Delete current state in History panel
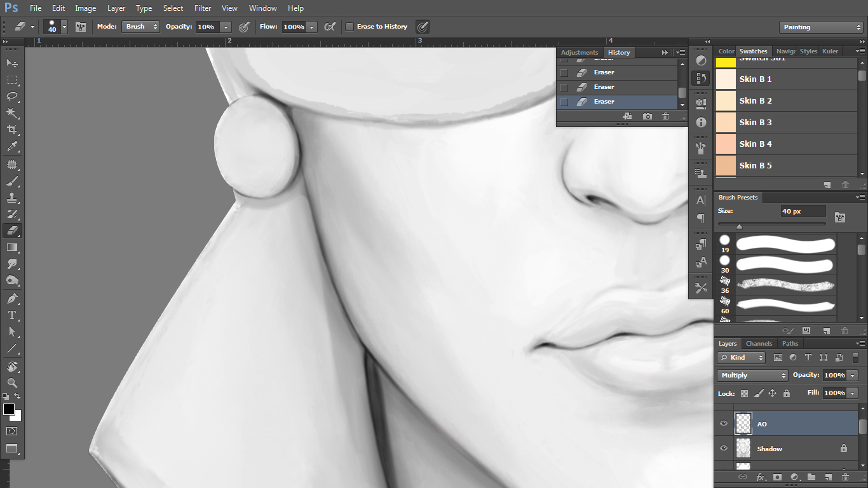This screenshot has width=868, height=488. (x=665, y=116)
